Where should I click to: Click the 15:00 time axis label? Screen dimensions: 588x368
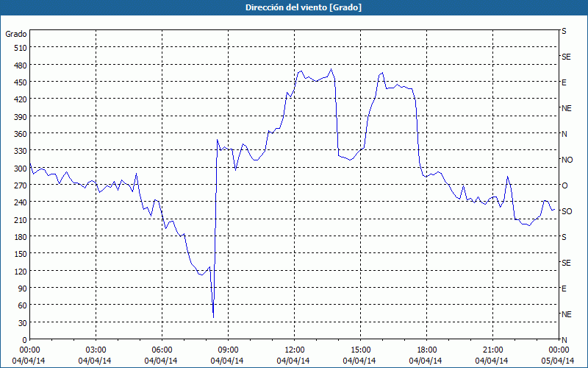[360, 350]
